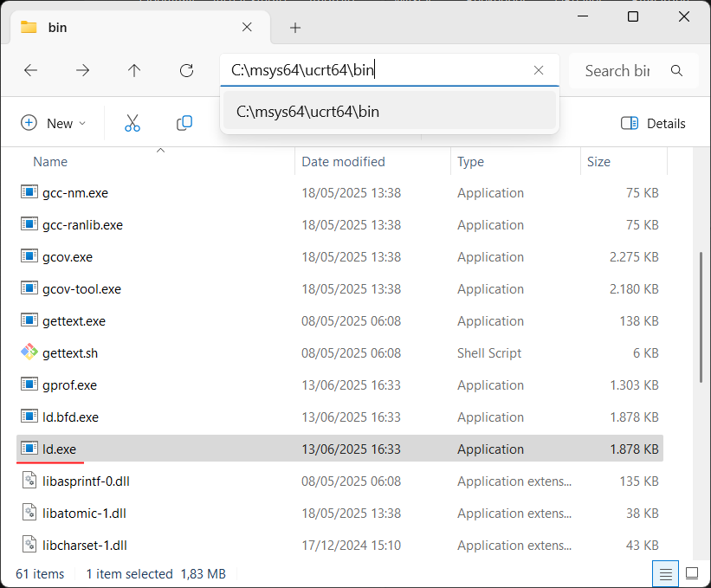Open the New item dropdown
The width and height of the screenshot is (711, 588).
click(54, 123)
